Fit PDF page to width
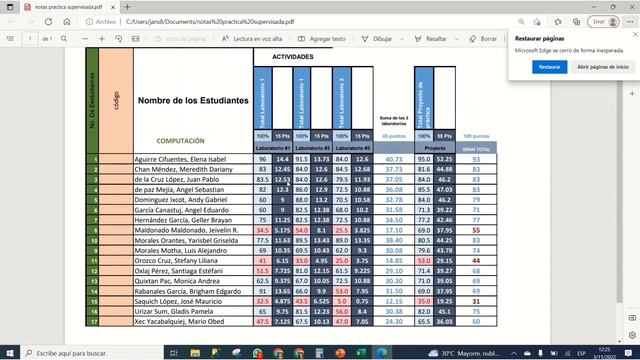 (136, 39)
